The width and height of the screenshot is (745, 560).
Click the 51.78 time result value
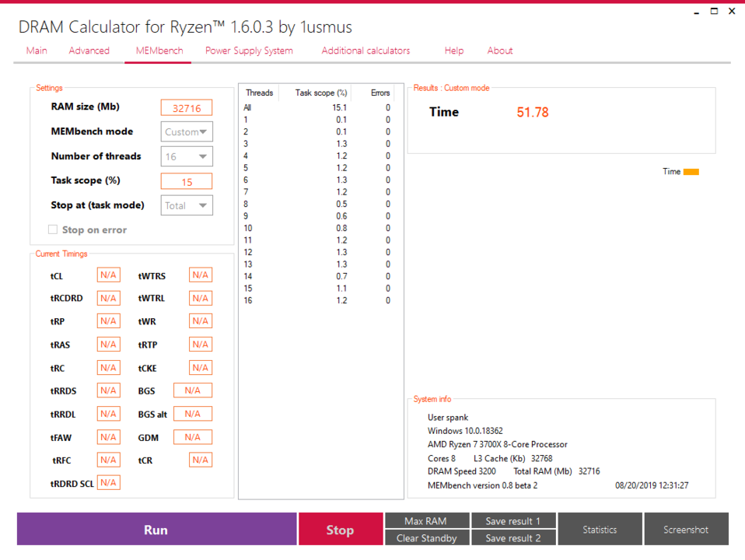(x=533, y=112)
